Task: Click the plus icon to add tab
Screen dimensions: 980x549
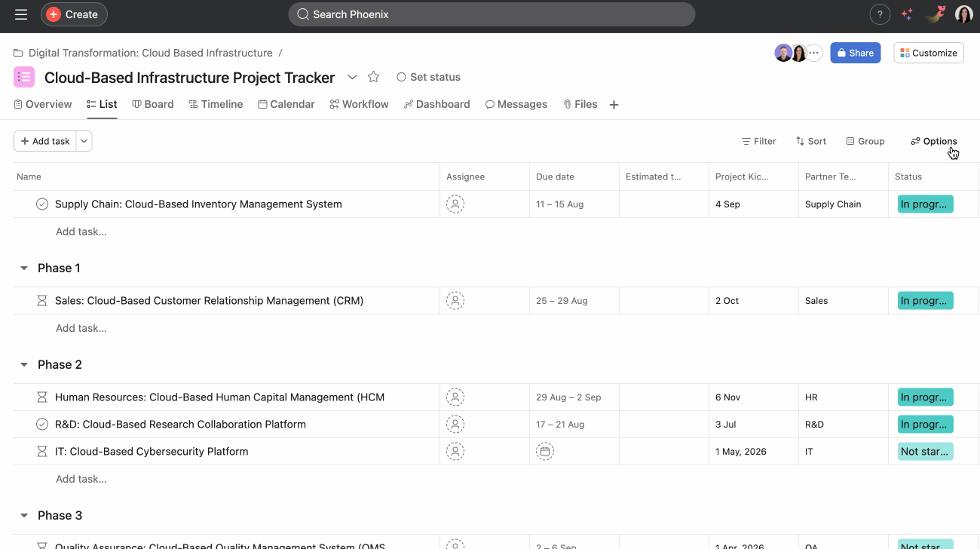Action: (x=614, y=105)
